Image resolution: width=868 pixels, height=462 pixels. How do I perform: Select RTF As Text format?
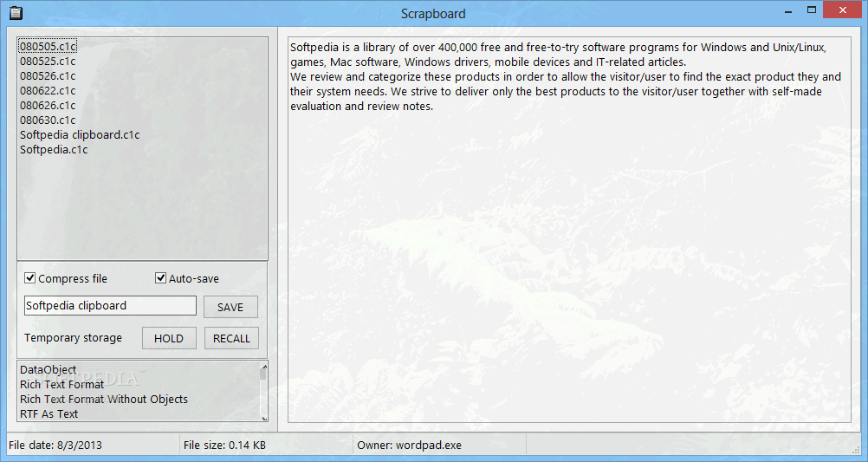click(x=49, y=413)
